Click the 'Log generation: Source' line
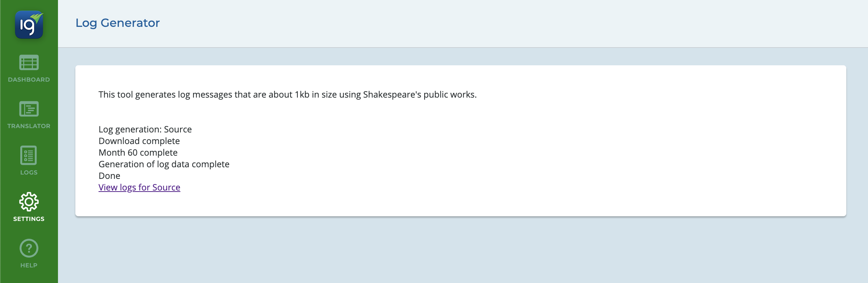This screenshot has height=283, width=868. pyautogui.click(x=145, y=129)
